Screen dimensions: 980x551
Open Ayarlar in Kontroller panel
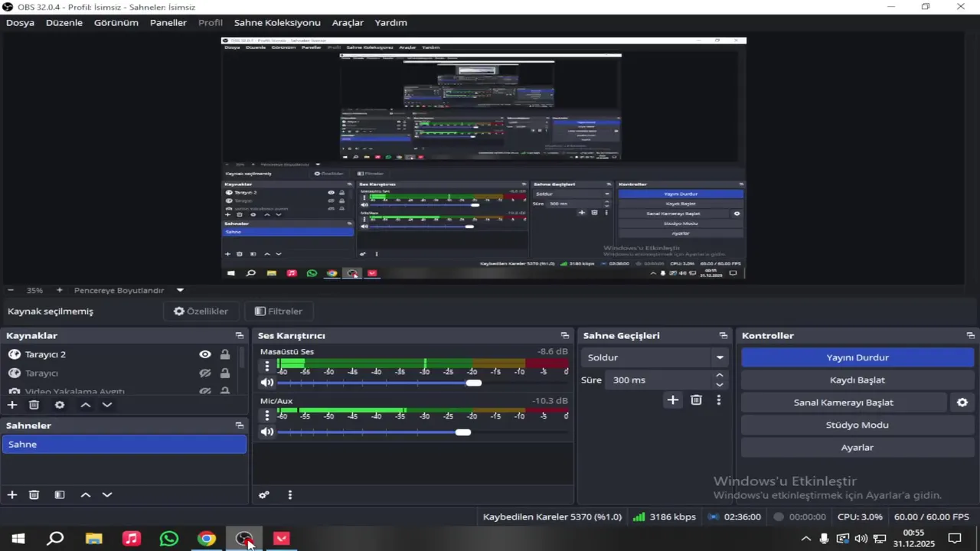(857, 447)
